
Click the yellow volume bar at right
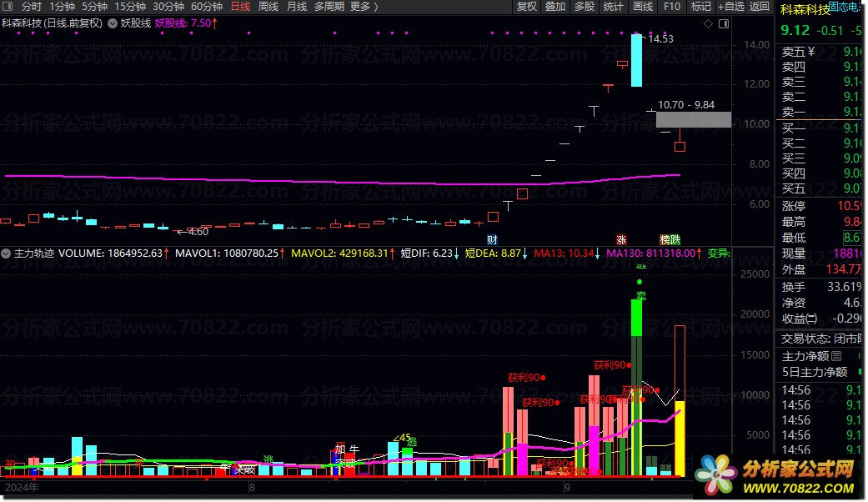coord(680,439)
